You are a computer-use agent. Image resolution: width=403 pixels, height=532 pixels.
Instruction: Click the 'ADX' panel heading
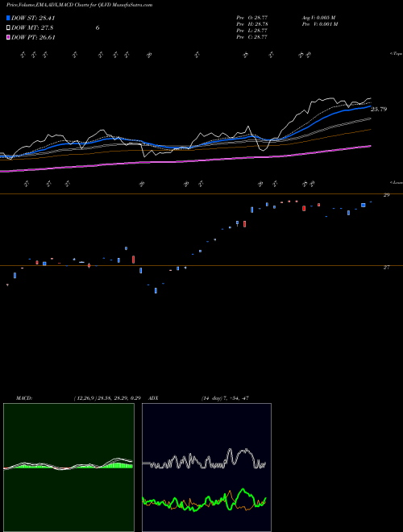pyautogui.click(x=153, y=398)
